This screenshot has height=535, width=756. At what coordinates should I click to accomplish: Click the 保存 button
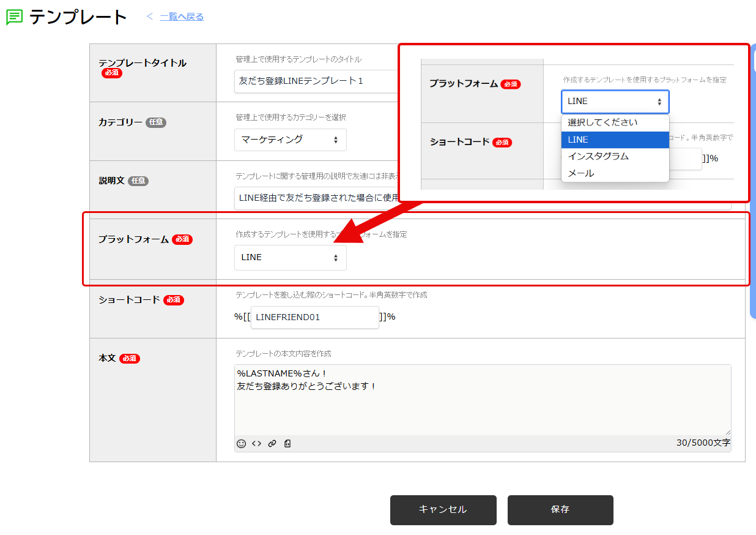pos(560,510)
